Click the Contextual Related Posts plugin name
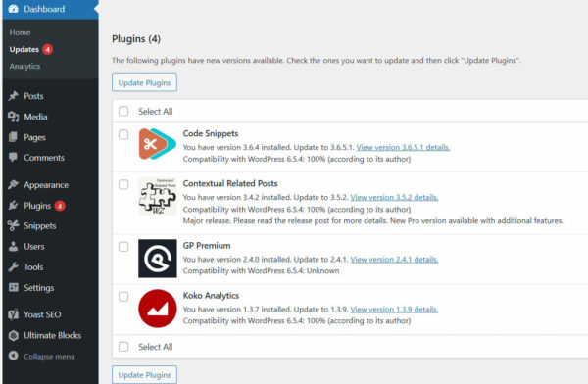The image size is (588, 384). (x=230, y=183)
